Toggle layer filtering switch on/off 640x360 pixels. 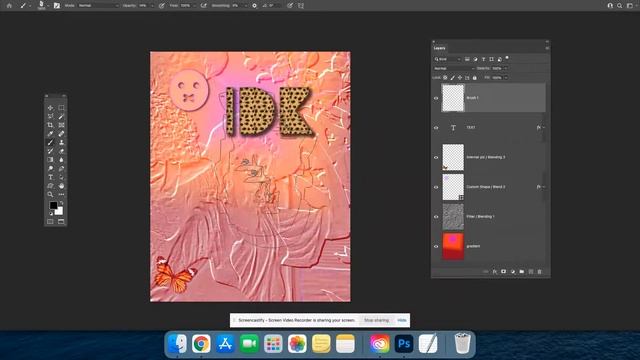(507, 58)
